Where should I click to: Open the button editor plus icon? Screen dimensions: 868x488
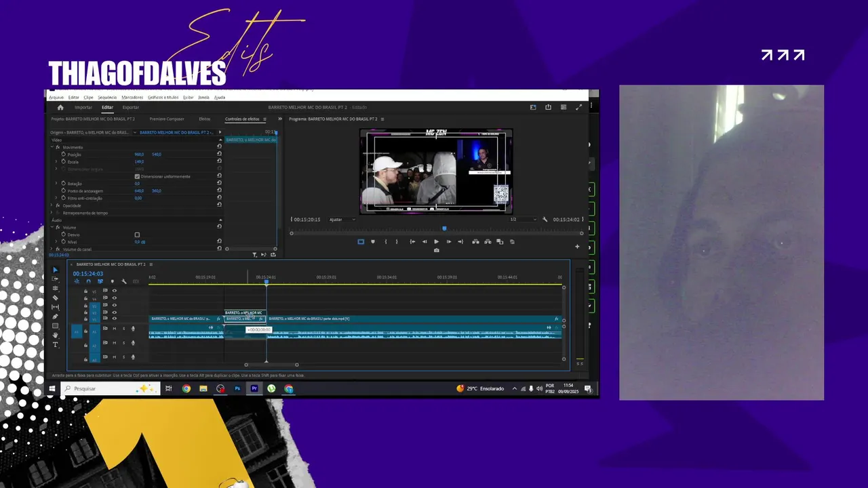point(577,247)
